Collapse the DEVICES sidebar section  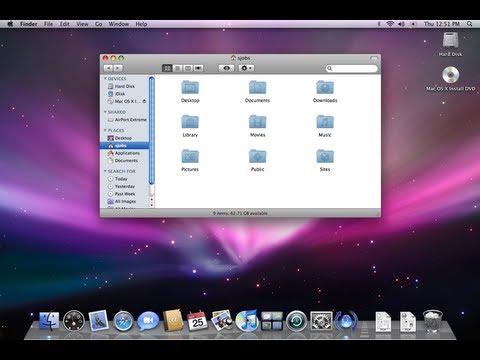[105, 78]
